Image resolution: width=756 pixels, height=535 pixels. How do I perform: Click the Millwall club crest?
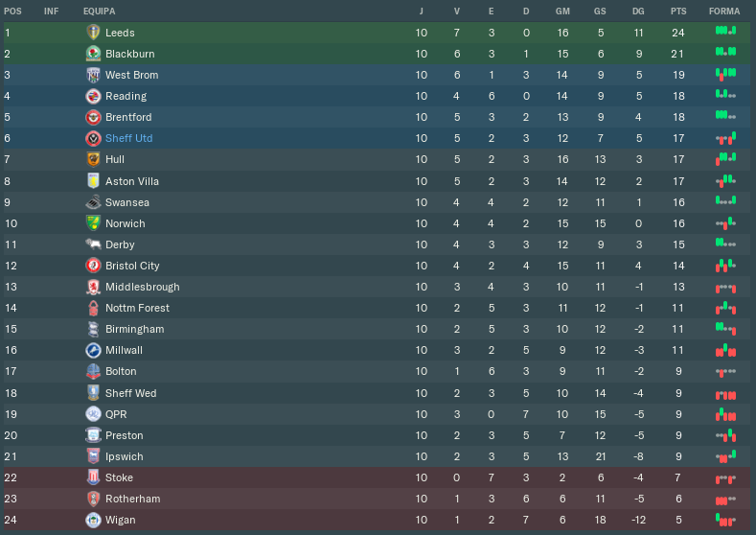tap(93, 350)
